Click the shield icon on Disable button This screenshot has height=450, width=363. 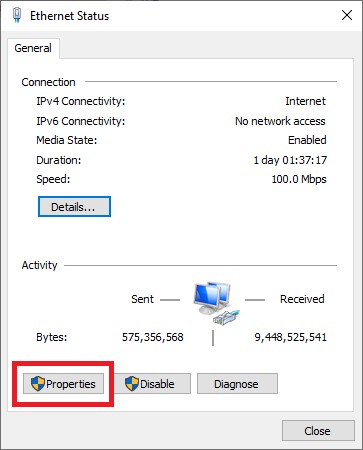132,383
